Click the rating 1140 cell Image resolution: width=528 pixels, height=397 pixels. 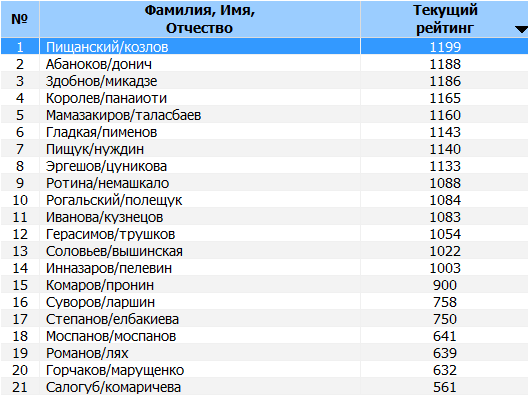(444, 148)
